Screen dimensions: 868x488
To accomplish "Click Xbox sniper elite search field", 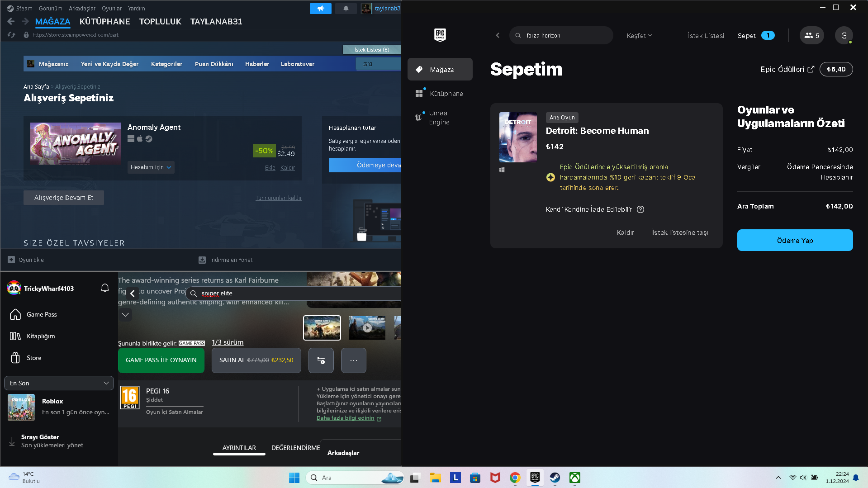I will (x=294, y=294).
